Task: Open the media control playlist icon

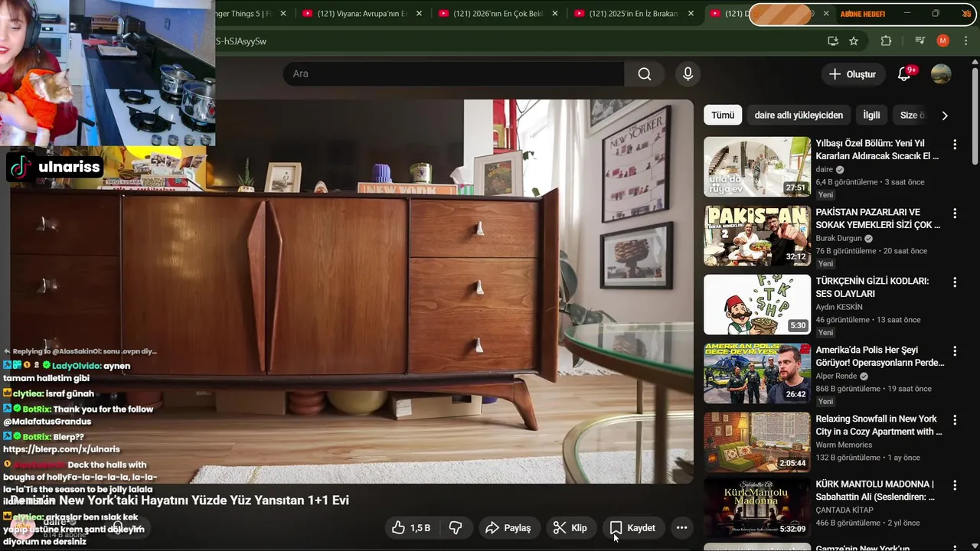Action: (921, 41)
